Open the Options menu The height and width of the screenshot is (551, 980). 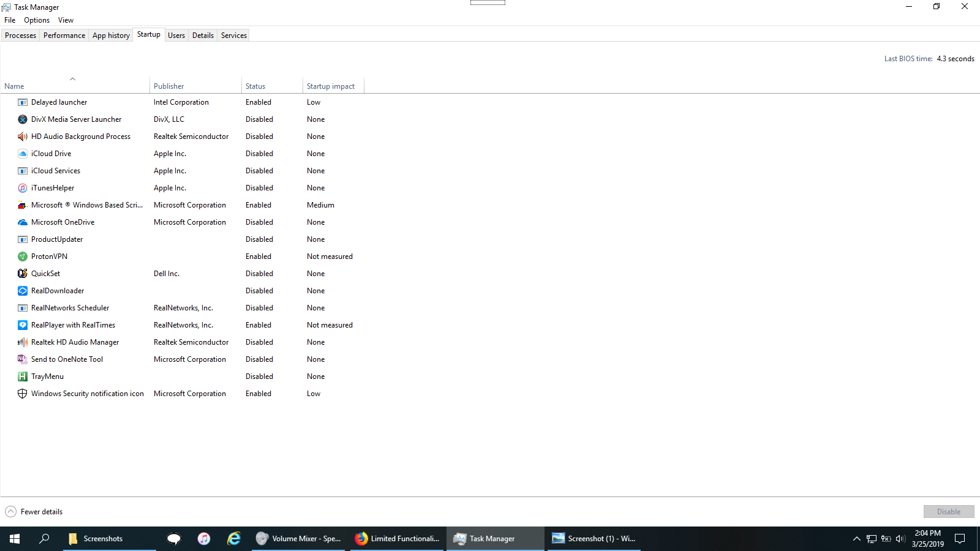[x=37, y=20]
